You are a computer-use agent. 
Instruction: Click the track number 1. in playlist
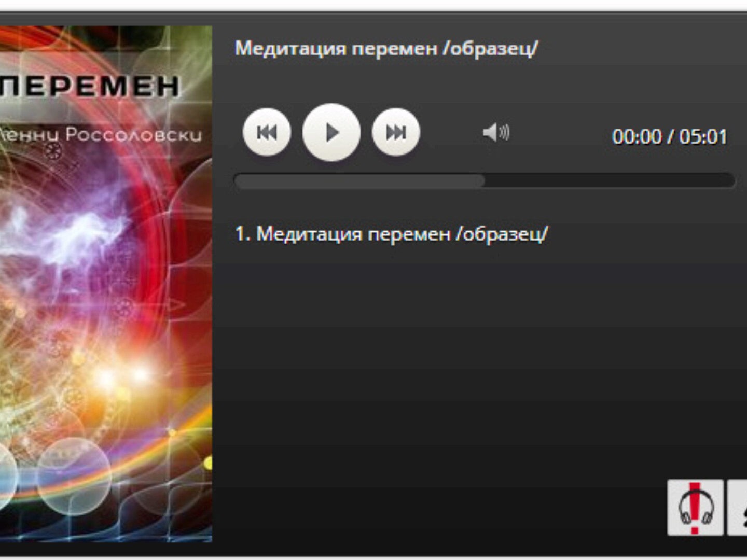tap(242, 234)
